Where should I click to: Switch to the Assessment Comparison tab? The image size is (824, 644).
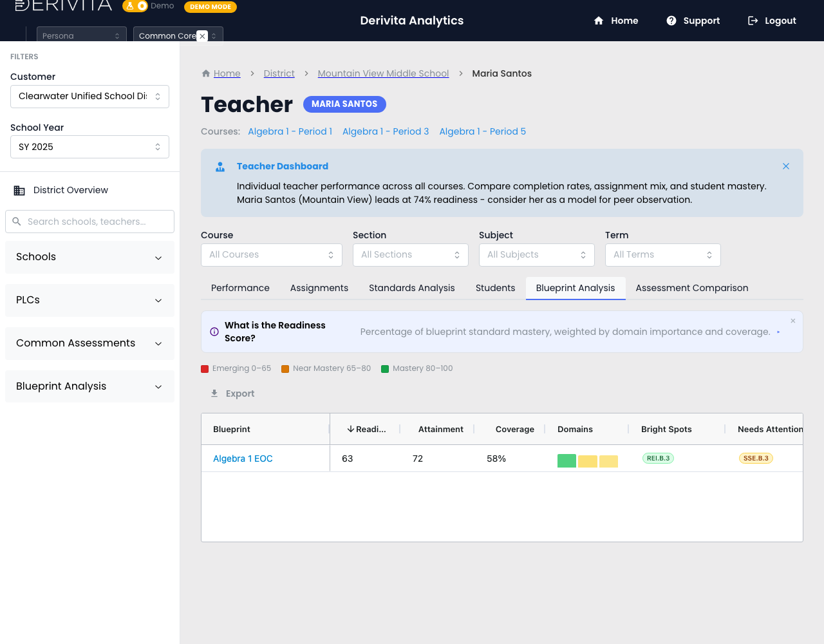(x=692, y=288)
